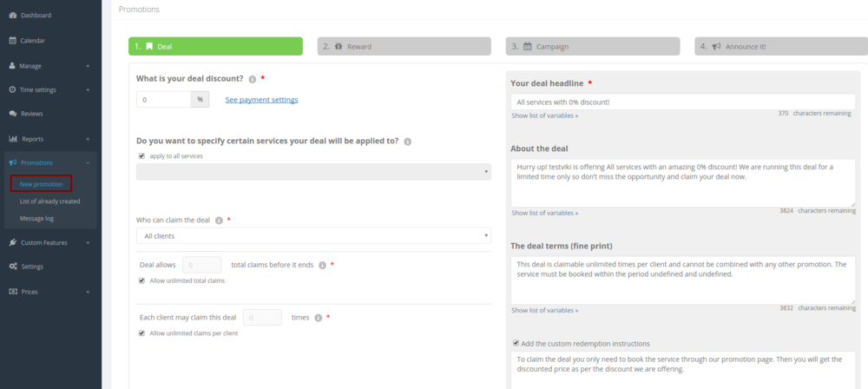This screenshot has height=389, width=868.
Task: Expand the Manage sidebar section
Action: (x=87, y=66)
